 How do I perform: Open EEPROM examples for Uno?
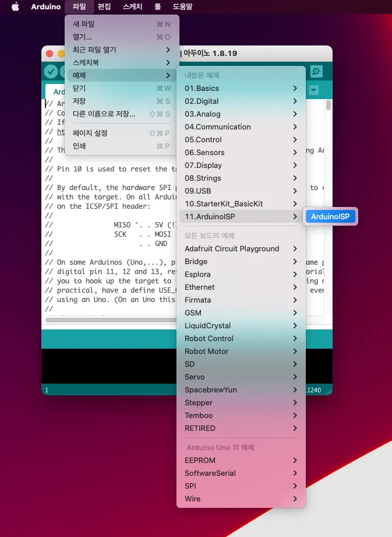(241, 461)
